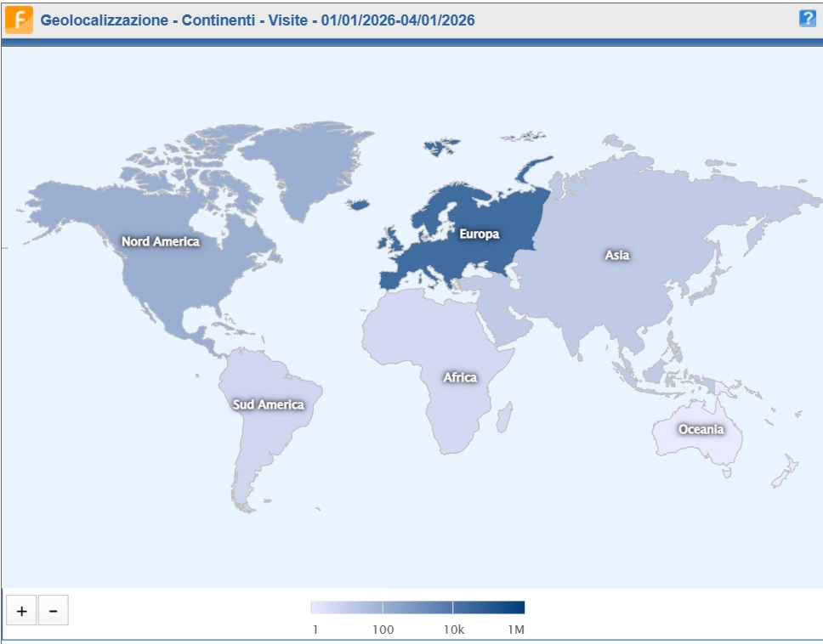Click the Oceania continent label
This screenshot has height=644, width=823.
tap(701, 429)
